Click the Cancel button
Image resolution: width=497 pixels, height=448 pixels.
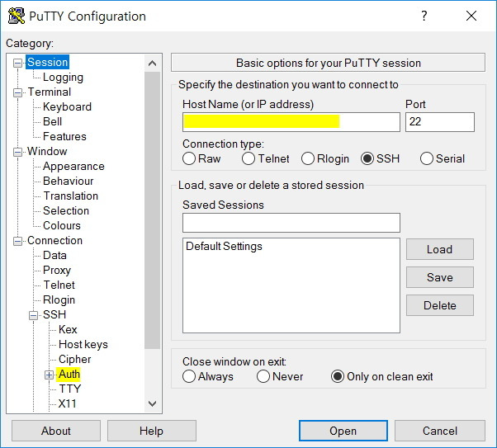(x=440, y=431)
